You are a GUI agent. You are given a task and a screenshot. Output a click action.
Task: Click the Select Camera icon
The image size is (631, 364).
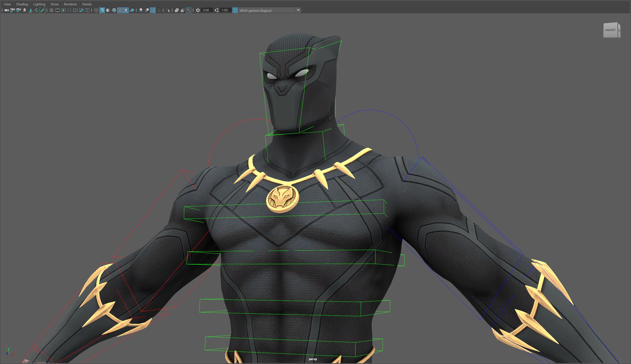pos(7,10)
